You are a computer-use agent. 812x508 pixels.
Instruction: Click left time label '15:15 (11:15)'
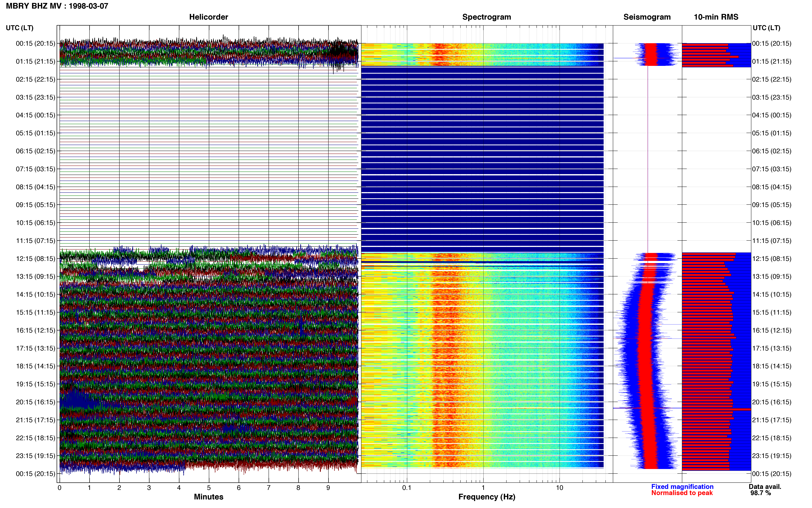36,313
